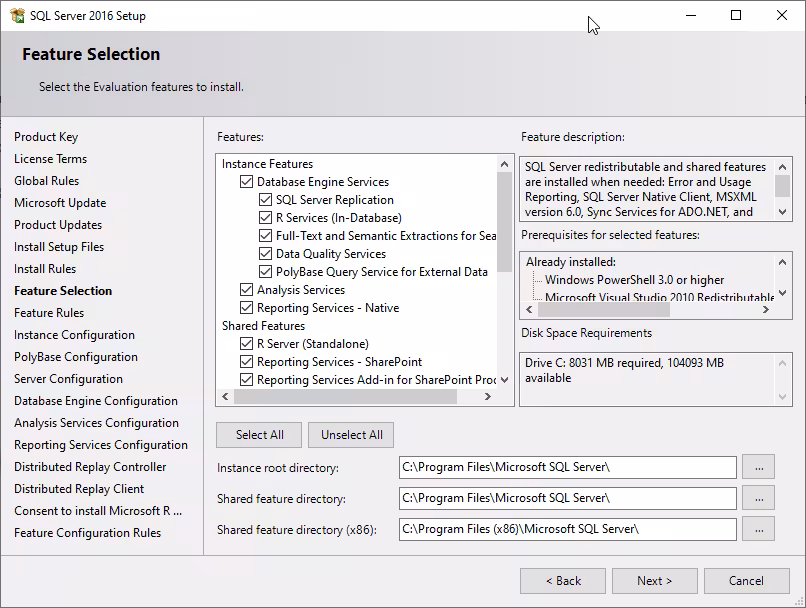Toggle SQL Server Replication checkbox

(265, 200)
